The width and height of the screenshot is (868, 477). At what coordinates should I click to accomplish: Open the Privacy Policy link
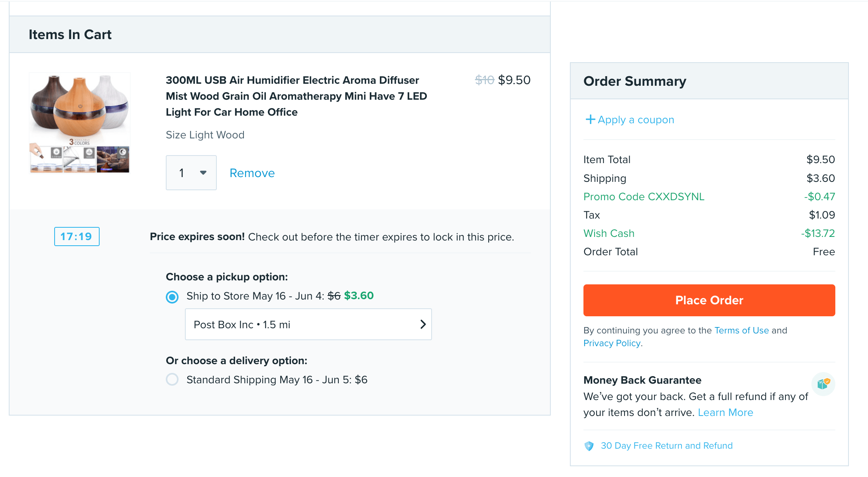coord(612,343)
